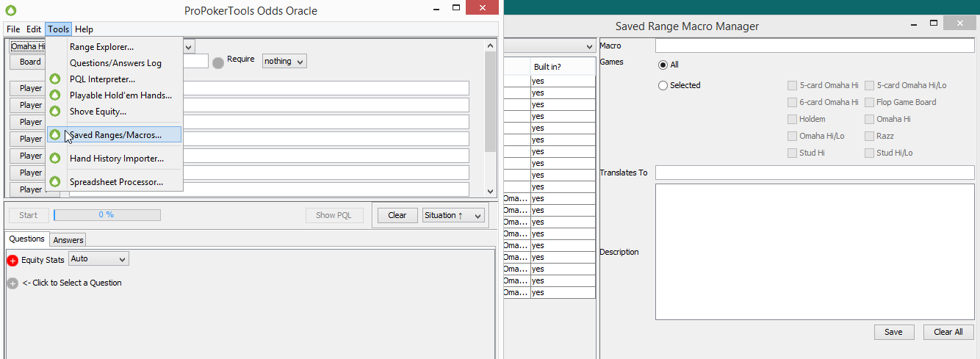
Task: Switch to the Answers tab
Action: (x=68, y=240)
